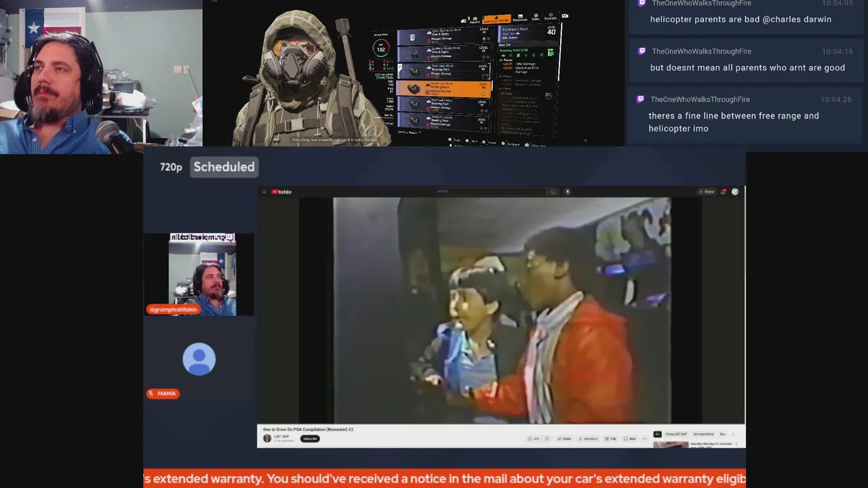Image resolution: width=868 pixels, height=488 pixels.
Task: Open the YouTube account avatar menu
Action: [735, 192]
